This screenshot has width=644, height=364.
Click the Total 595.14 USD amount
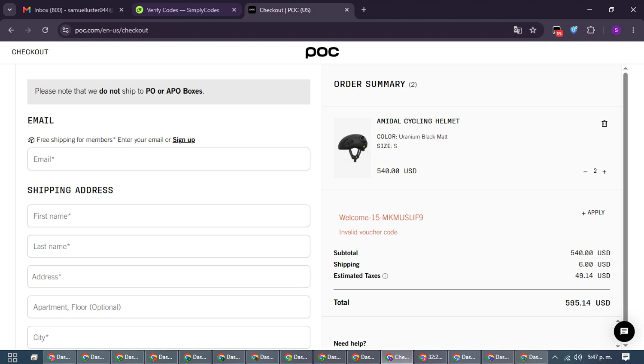587,303
